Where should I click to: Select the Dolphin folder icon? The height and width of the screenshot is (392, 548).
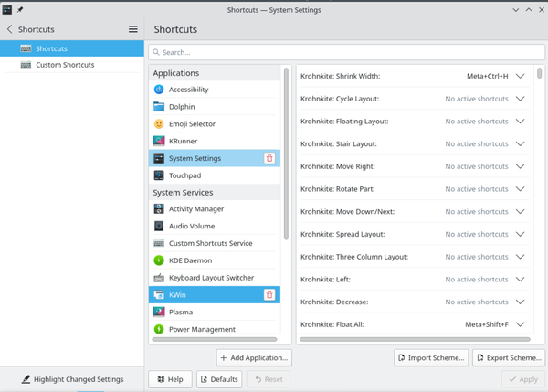pyautogui.click(x=159, y=107)
